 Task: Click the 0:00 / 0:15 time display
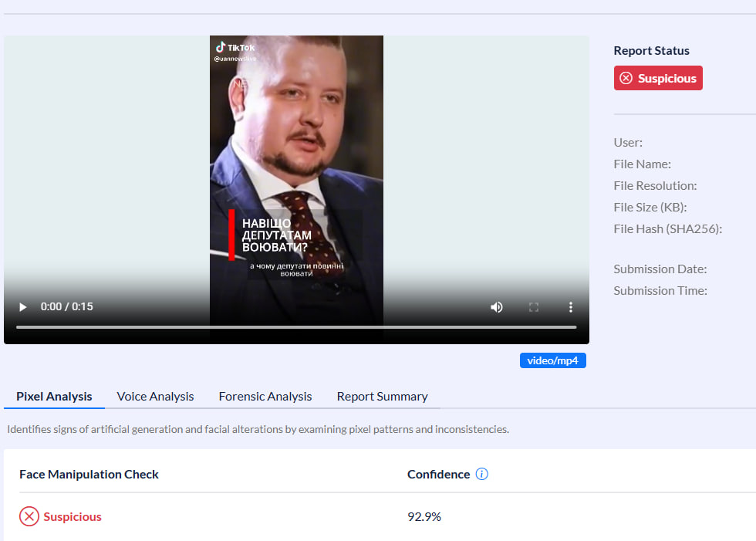click(67, 306)
